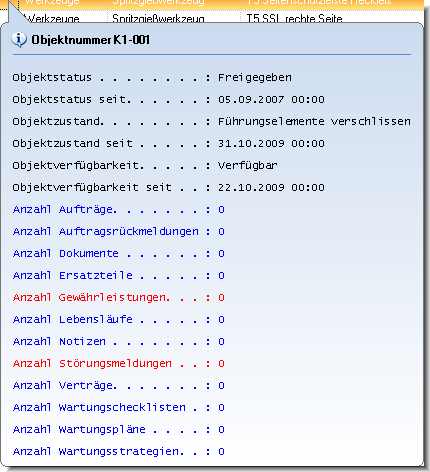Show the Anzahl Wartungschecklisten entry
Viewport: 430px width, 472px height.
click(119, 408)
